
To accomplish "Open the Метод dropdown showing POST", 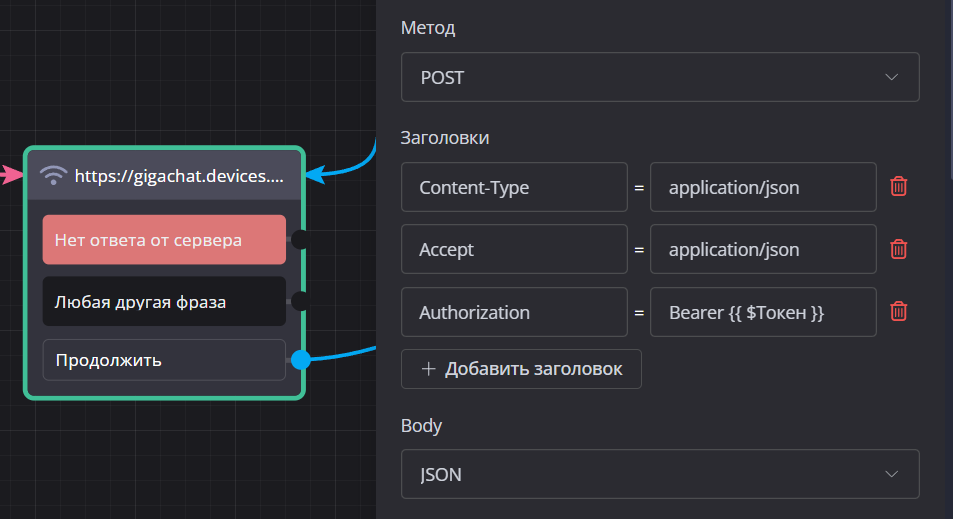I will tap(659, 77).
